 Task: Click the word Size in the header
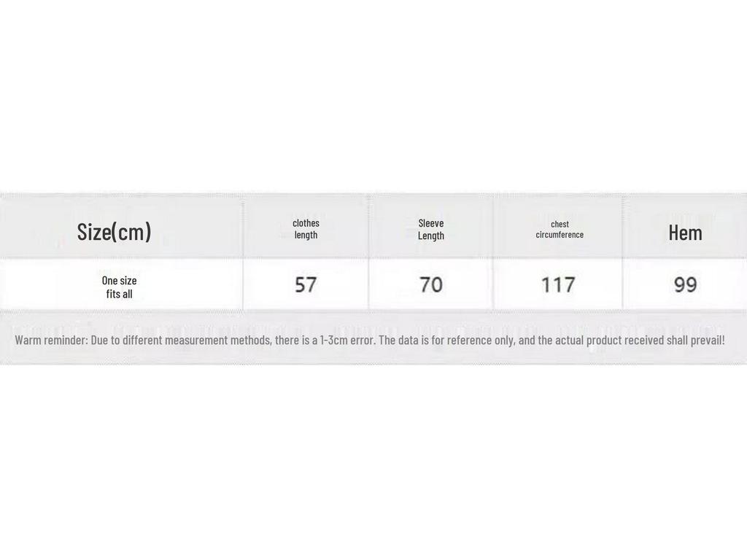coord(93,232)
